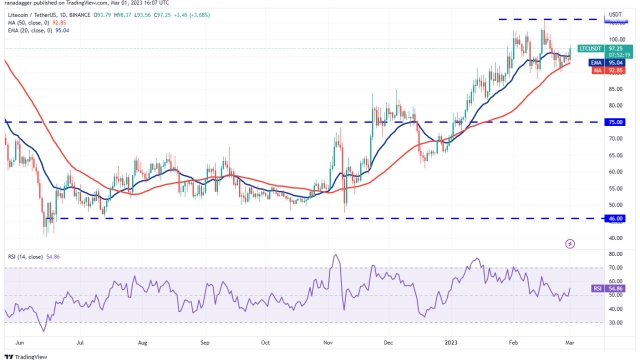
Task: Select the MA (50, close, 0) indicator label
Action: (x=30, y=23)
